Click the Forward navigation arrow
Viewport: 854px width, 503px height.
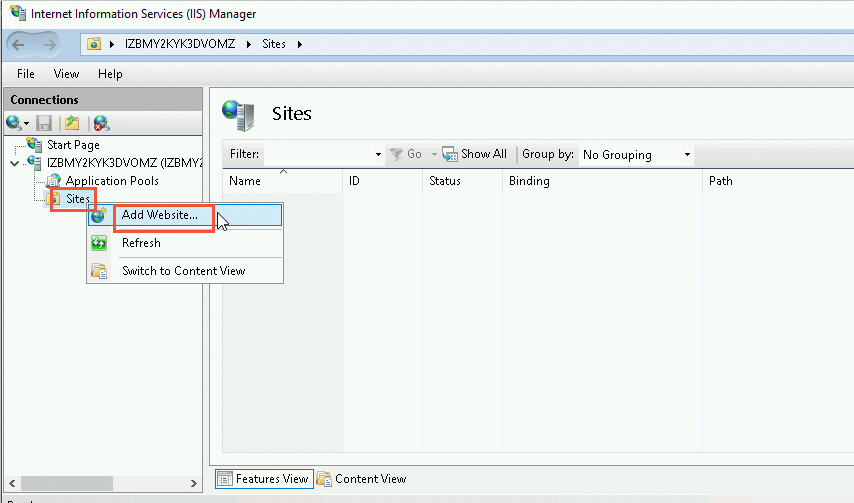[50, 45]
